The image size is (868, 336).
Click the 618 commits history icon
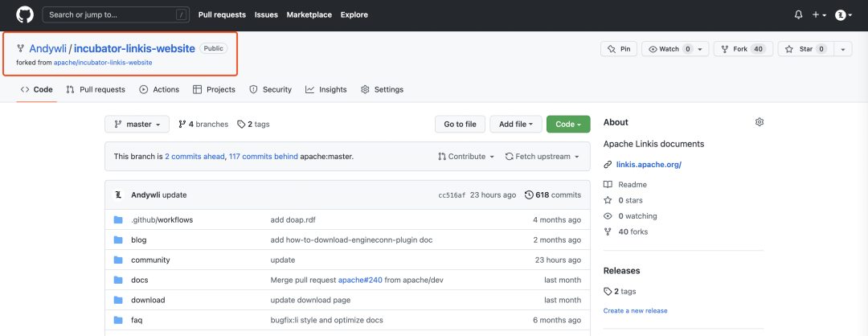coord(529,195)
